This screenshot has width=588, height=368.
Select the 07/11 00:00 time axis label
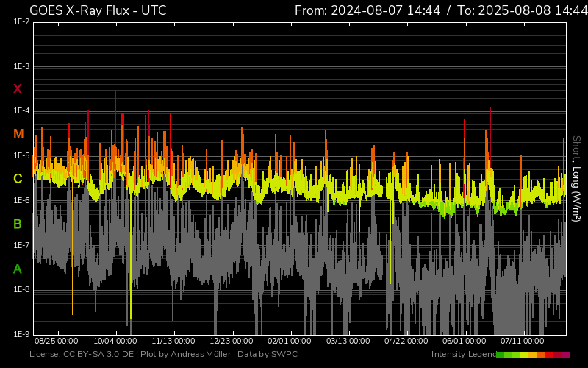coord(521,342)
